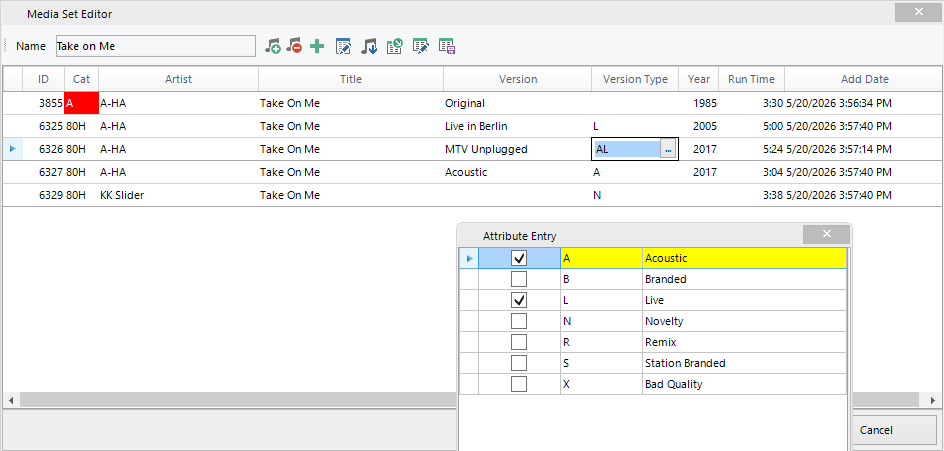This screenshot has width=944, height=451.
Task: Click the Run Time column header
Action: 751,79
